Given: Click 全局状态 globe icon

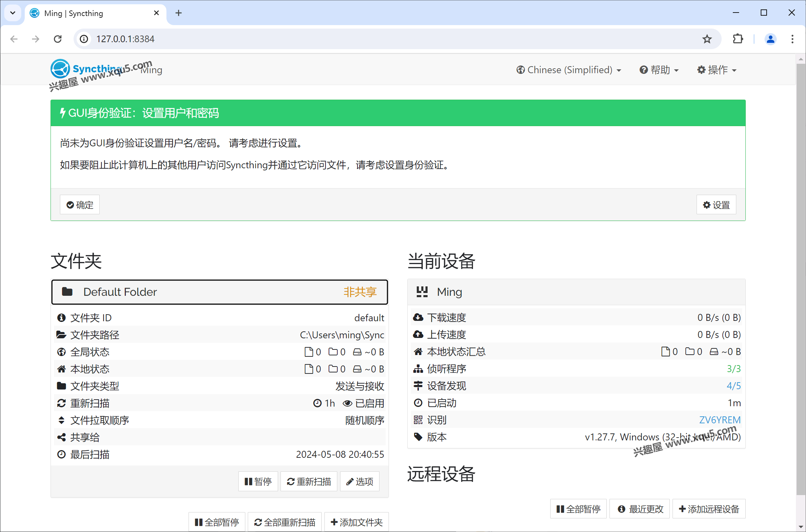Looking at the screenshot, I should 61,352.
